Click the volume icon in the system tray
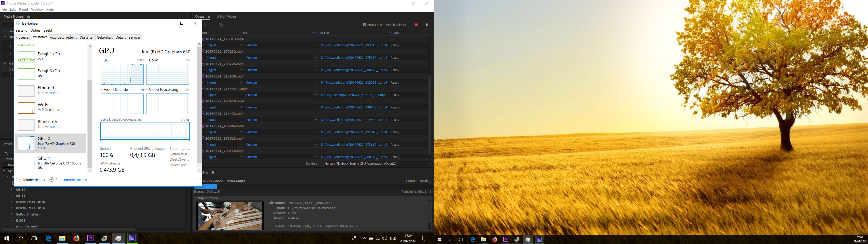 tap(385, 238)
